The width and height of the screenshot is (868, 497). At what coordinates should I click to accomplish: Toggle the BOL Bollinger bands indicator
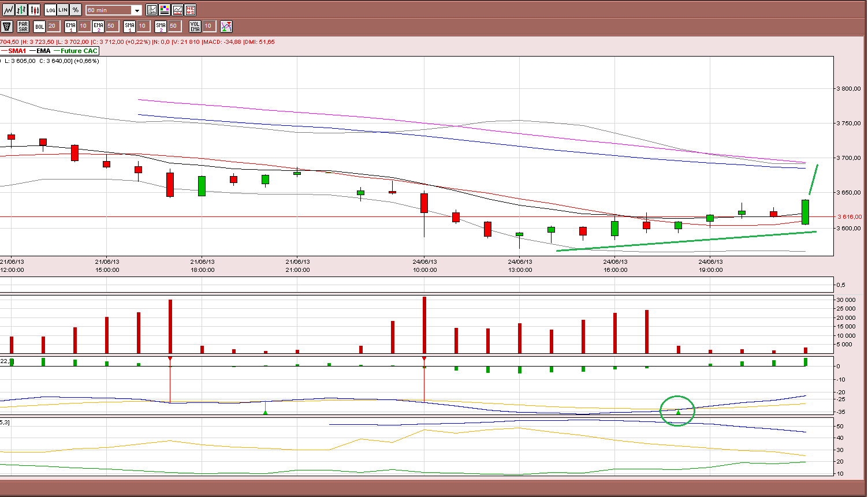tap(39, 27)
